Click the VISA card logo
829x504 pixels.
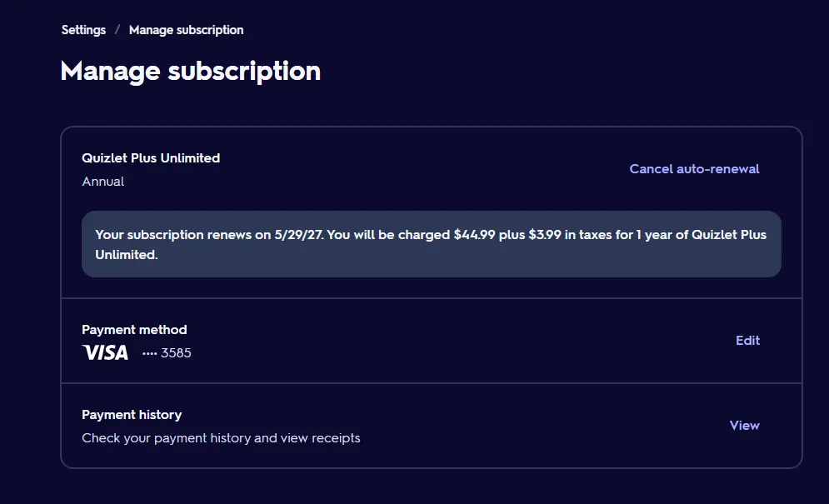click(105, 352)
